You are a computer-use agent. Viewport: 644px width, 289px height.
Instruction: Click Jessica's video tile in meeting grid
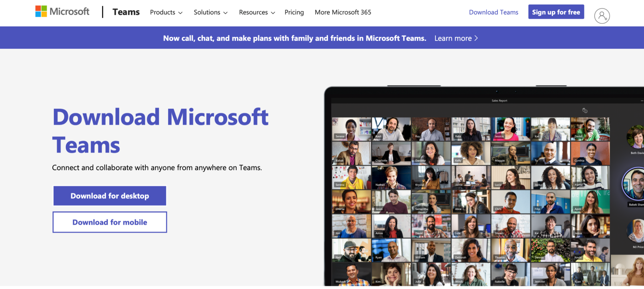pos(510,129)
